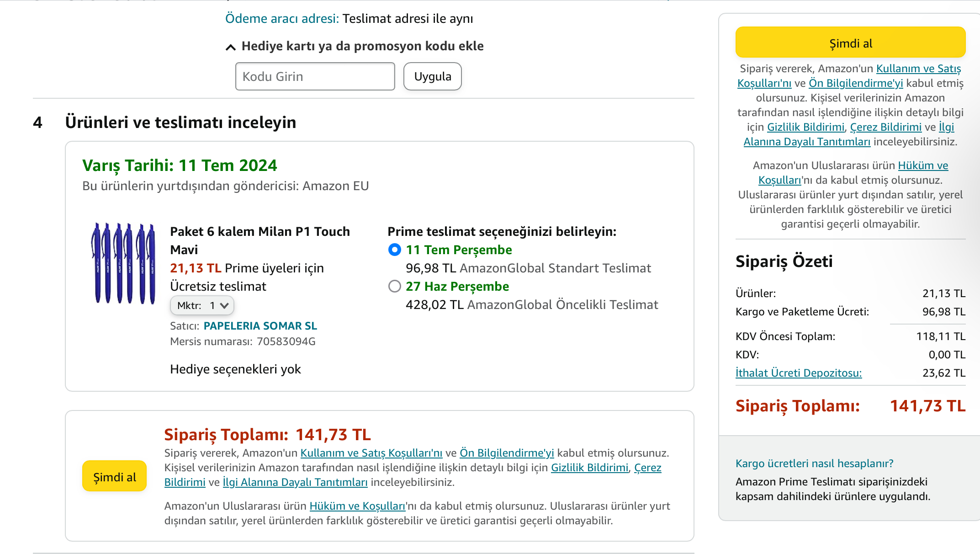Click Ödeme aracı adresi label
980x554 pixels.
(x=282, y=19)
